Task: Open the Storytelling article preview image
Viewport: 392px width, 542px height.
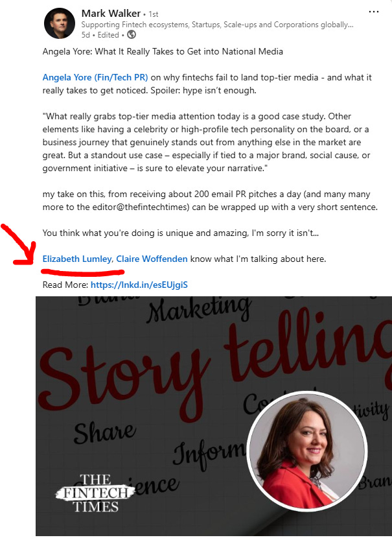Action: coord(214,416)
